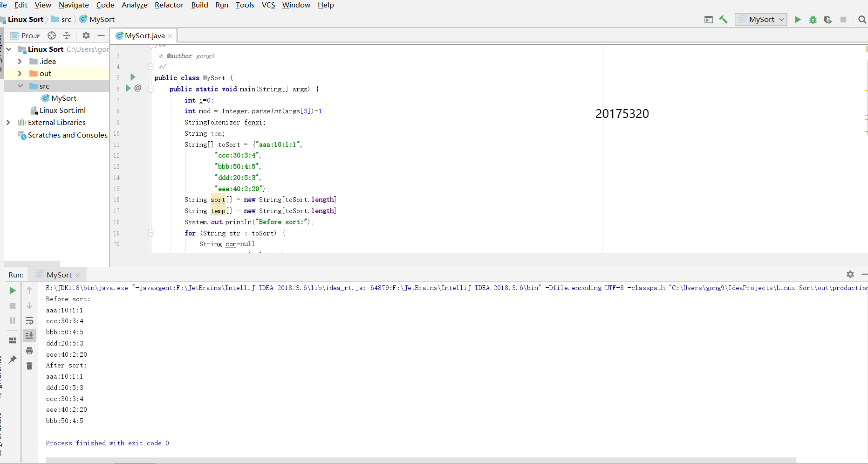Open the Build menu
868x464 pixels.
point(199,5)
